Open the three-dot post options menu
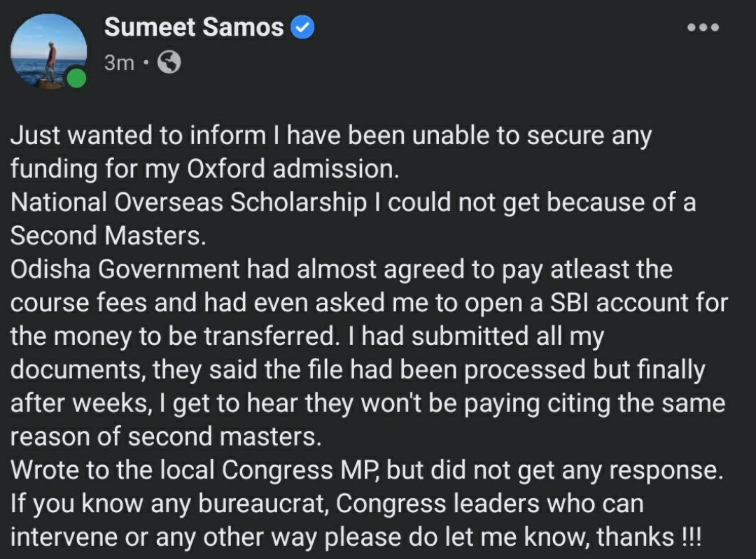The width and height of the screenshot is (756, 559). coord(703,28)
